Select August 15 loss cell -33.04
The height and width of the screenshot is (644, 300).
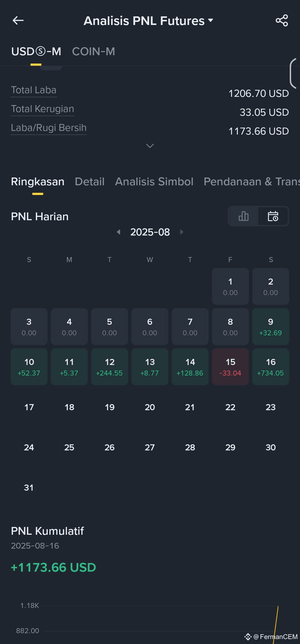(230, 367)
